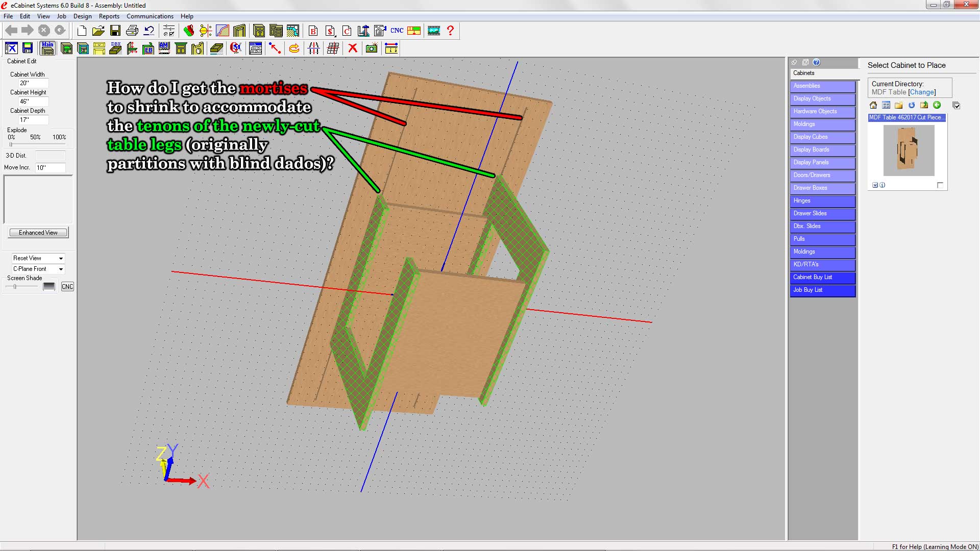The width and height of the screenshot is (980, 551).
Task: Toggle the small CNC button
Action: [67, 287]
